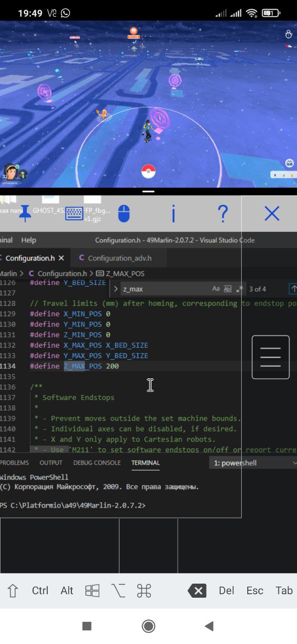297x644 pixels.
Task: Open Android recent apps square button
Action: (87, 626)
